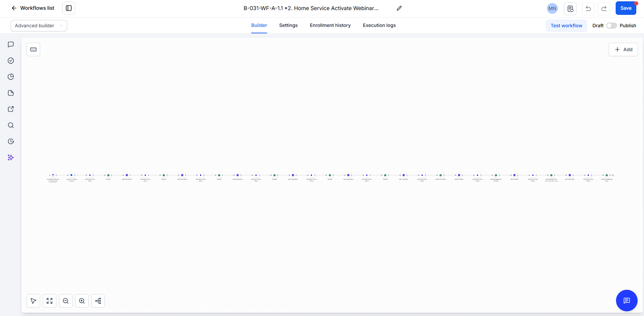
Task: Toggle the side panel layout icon
Action: pos(69,8)
